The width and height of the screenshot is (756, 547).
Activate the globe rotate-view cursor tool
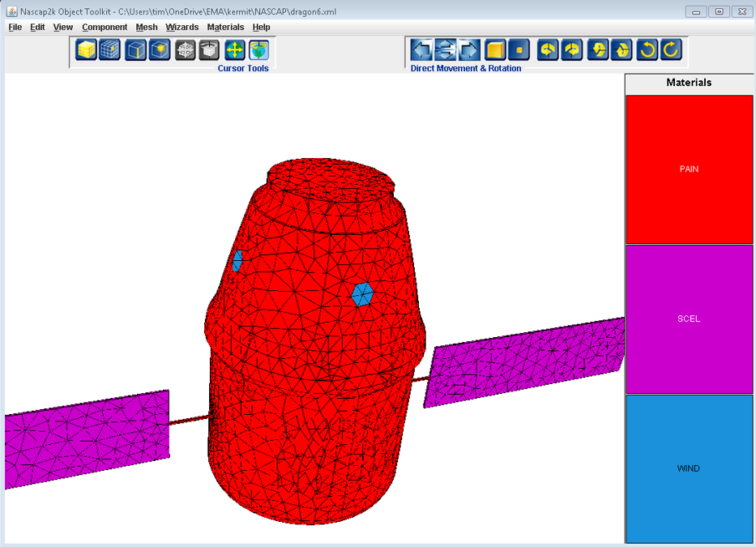258,50
